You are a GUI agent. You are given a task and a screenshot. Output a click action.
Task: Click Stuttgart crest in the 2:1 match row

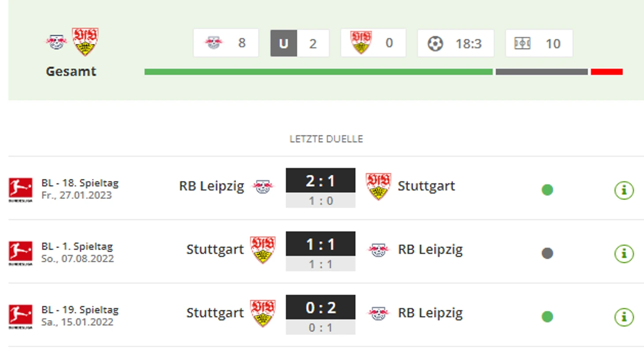point(378,186)
